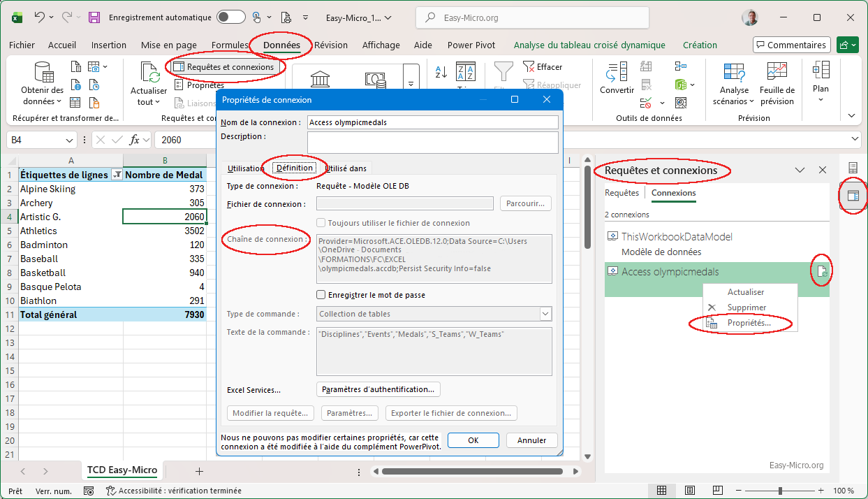The image size is (868, 499).
Task: Click the Nom de la connexion field
Action: [432, 122]
